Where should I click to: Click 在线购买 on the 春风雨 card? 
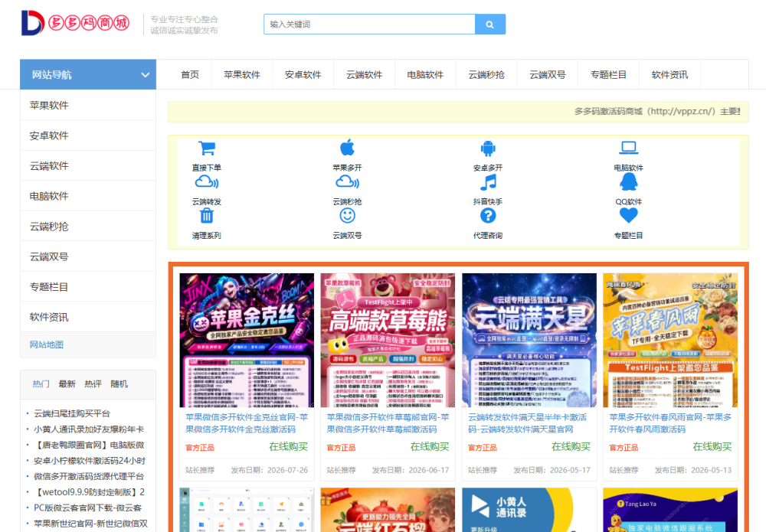point(712,446)
